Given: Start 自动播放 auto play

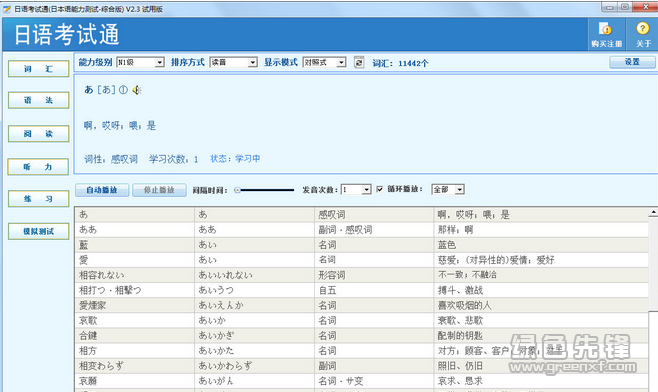Looking at the screenshot, I should (102, 190).
